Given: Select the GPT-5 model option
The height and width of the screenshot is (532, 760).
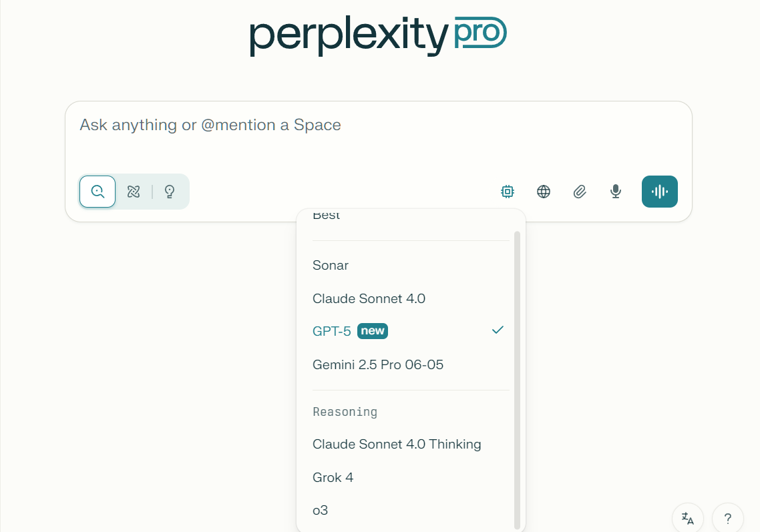Looking at the screenshot, I should [332, 331].
